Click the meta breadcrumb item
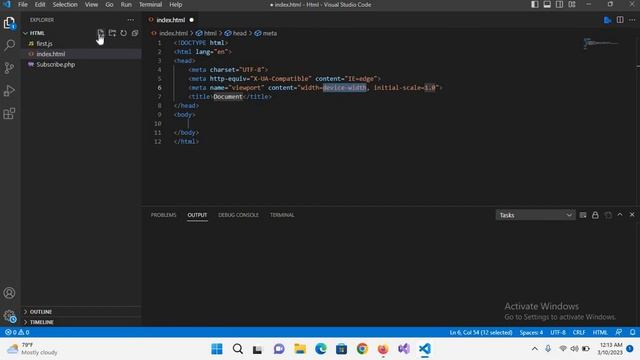The image size is (640, 360). [x=266, y=33]
